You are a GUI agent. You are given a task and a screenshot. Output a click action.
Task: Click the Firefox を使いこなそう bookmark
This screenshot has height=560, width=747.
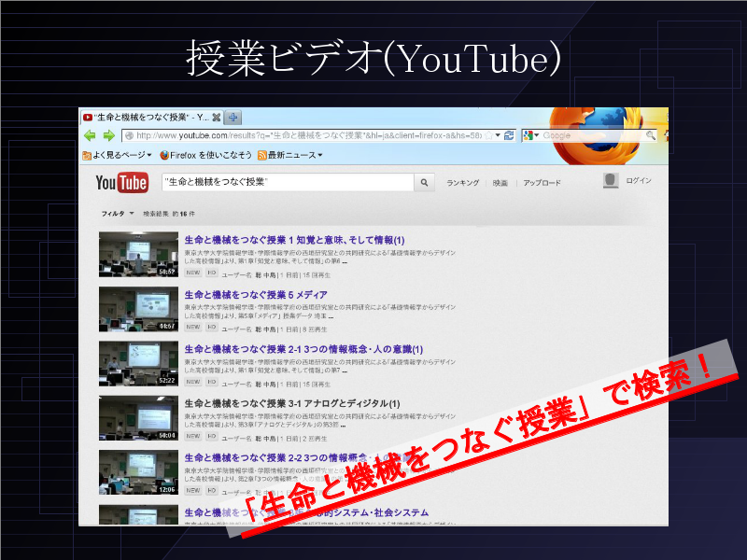pos(205,155)
